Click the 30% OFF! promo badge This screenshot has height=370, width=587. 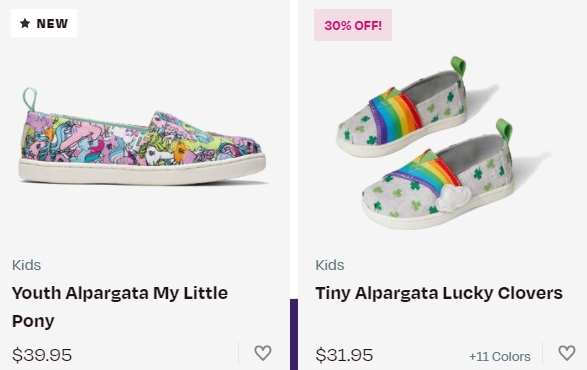click(353, 25)
